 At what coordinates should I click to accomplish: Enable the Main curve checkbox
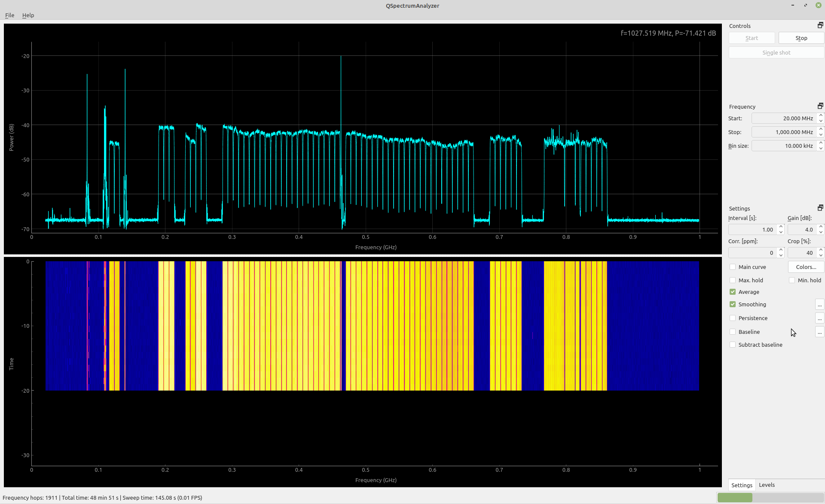pos(733,267)
